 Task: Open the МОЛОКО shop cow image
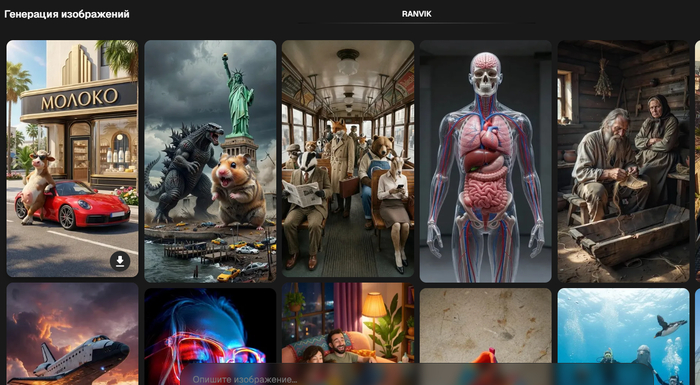[x=72, y=159]
